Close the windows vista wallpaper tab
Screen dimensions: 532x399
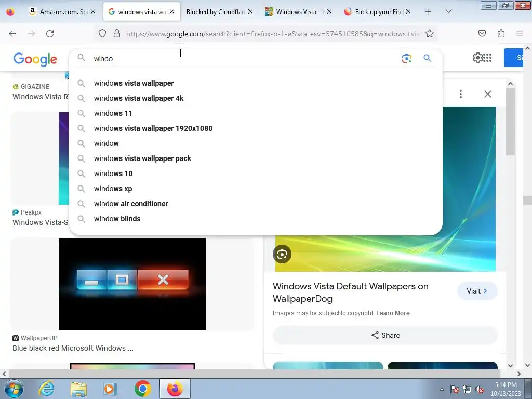point(172,12)
